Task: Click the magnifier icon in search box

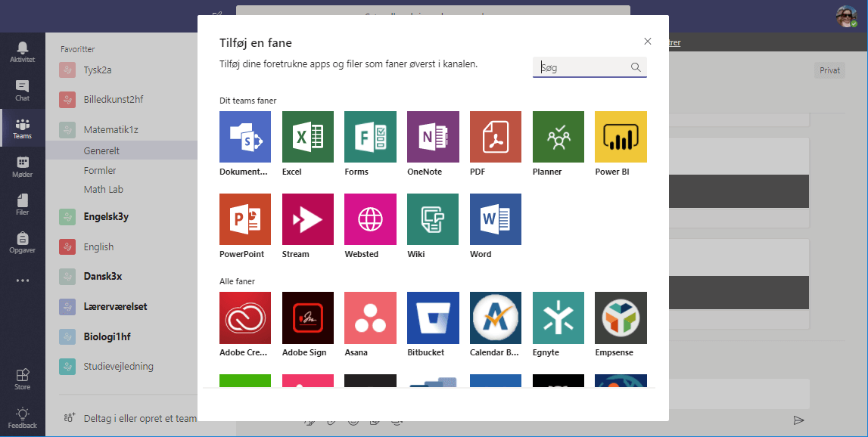Action: (636, 67)
